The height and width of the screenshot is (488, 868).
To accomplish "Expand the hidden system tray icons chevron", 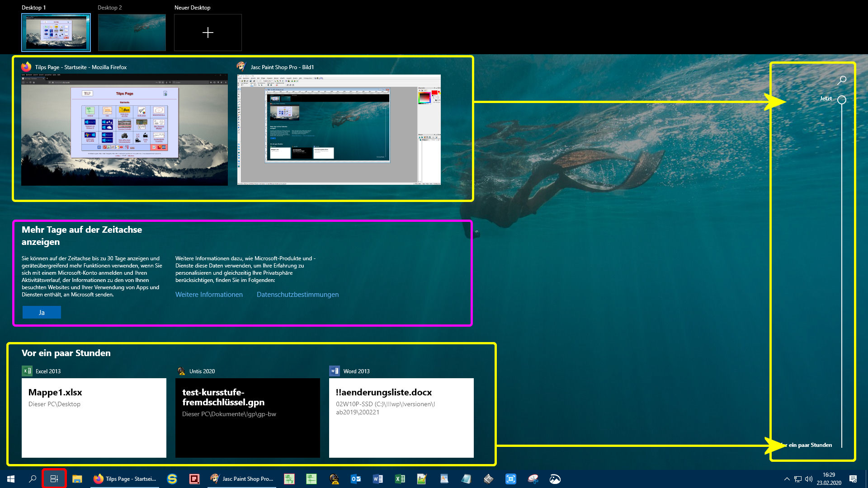I will pyautogui.click(x=787, y=479).
